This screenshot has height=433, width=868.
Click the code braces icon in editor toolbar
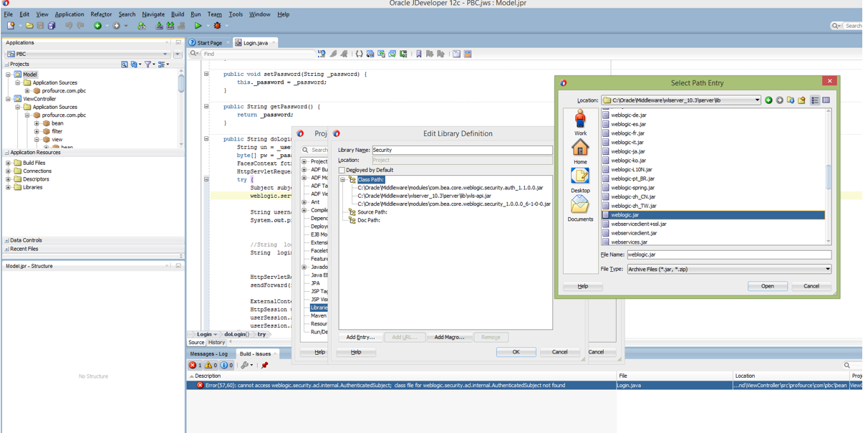pyautogui.click(x=360, y=54)
